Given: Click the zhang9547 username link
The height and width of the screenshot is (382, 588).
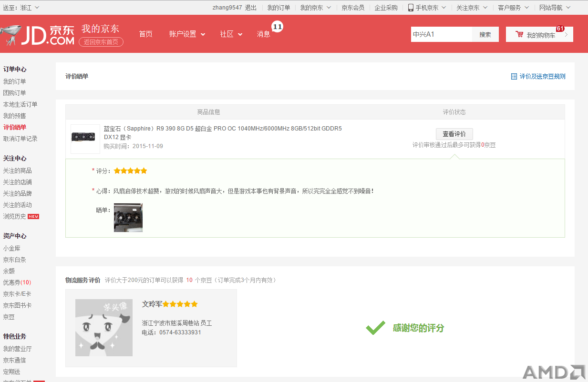Looking at the screenshot, I should (227, 8).
